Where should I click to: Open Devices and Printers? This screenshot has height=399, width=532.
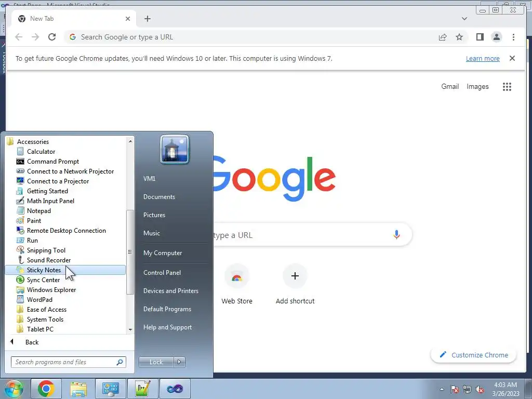pos(170,291)
